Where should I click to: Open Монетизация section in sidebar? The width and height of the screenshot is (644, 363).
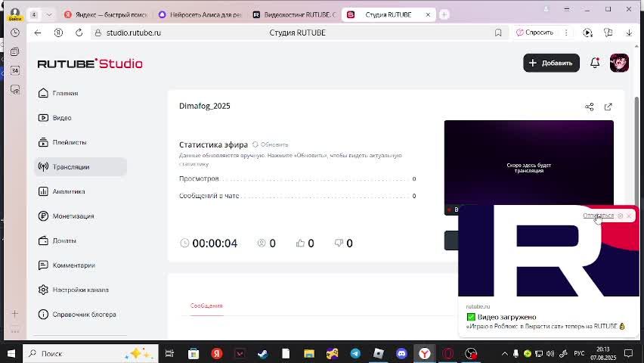click(x=66, y=216)
